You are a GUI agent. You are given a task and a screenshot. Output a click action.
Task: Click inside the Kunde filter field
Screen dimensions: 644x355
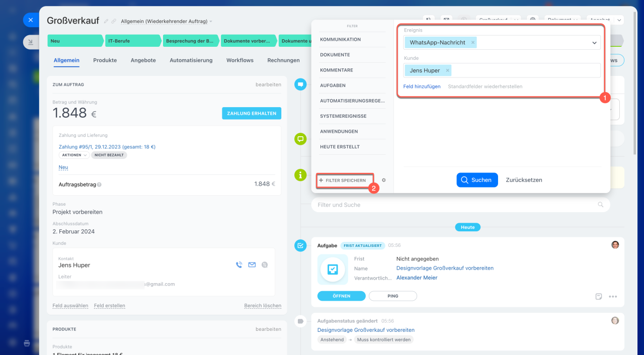[502, 70]
